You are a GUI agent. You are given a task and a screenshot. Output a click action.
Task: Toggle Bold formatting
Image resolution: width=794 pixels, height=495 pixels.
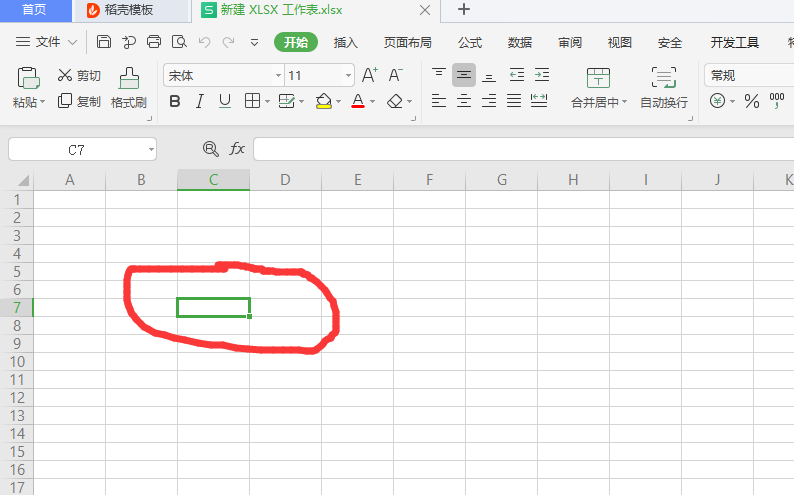[175, 102]
